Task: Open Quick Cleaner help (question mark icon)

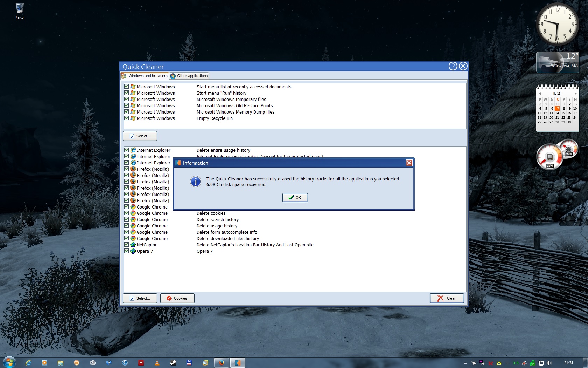Action: (x=453, y=66)
